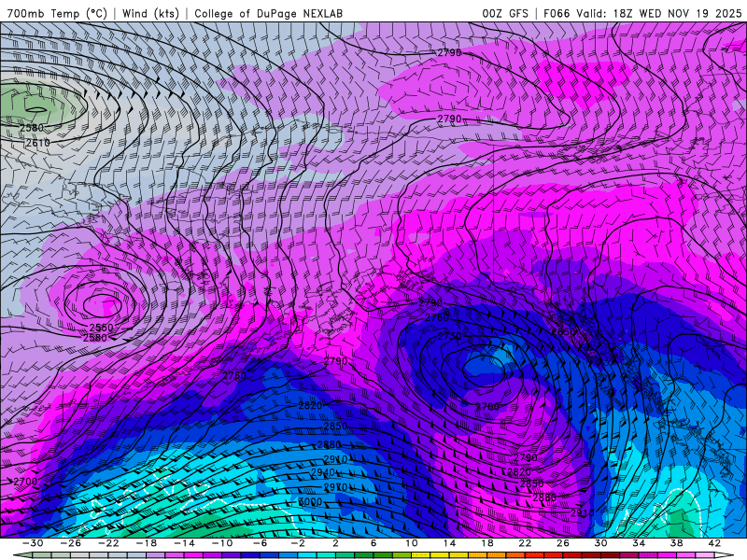747x560 pixels.
Task: Click the 18 colorbar tick label
Action: (486, 543)
